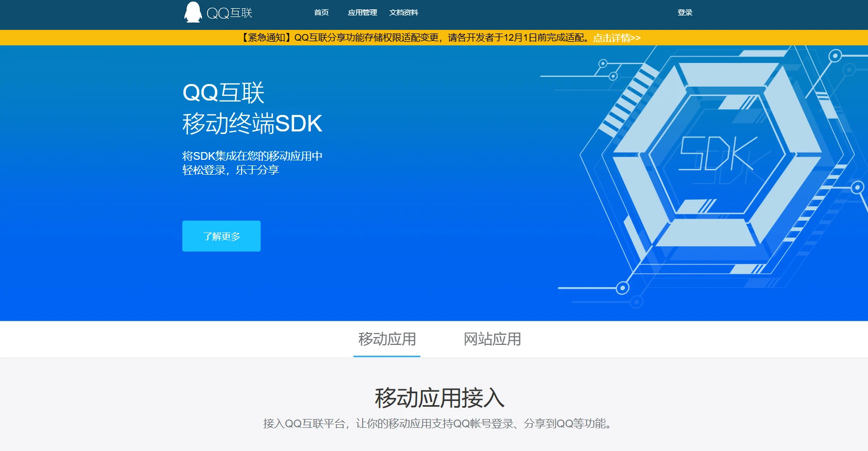868x451 pixels.
Task: Open the 点击详情>> notice link
Action: click(x=617, y=38)
